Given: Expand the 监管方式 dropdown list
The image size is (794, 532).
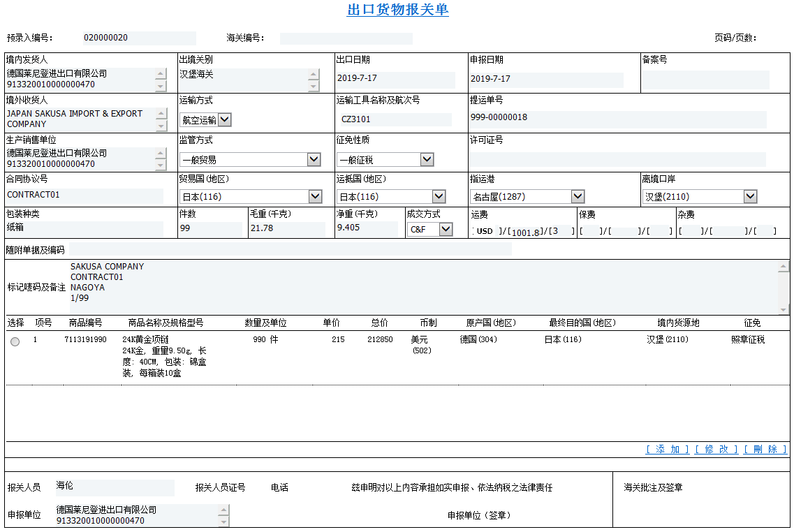Looking at the screenshot, I should coord(314,160).
